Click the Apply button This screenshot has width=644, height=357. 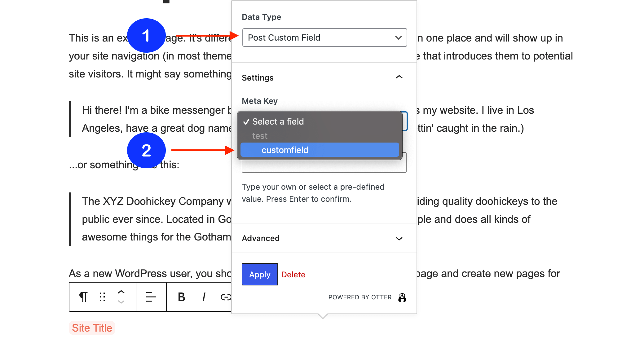point(260,274)
